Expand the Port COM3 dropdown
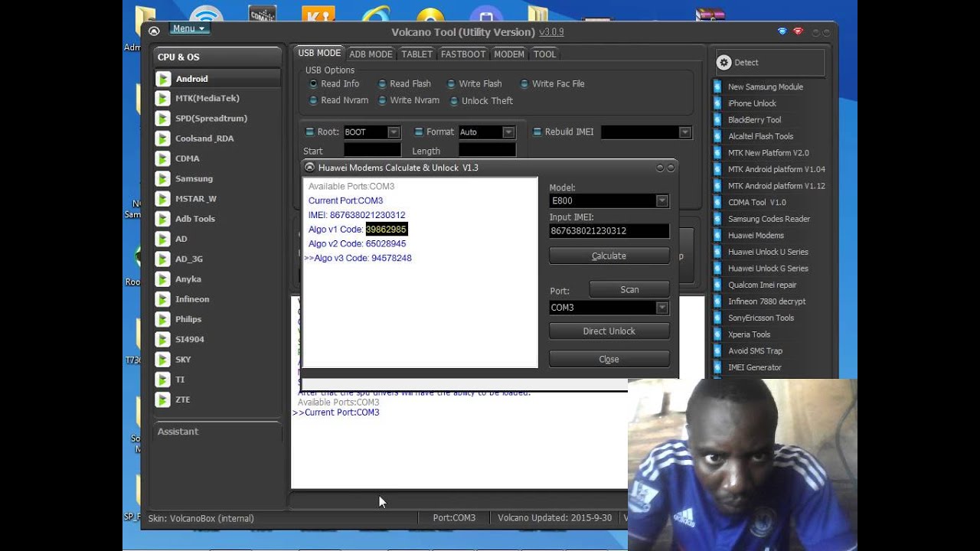Screen dimensions: 980x551 pyautogui.click(x=661, y=308)
